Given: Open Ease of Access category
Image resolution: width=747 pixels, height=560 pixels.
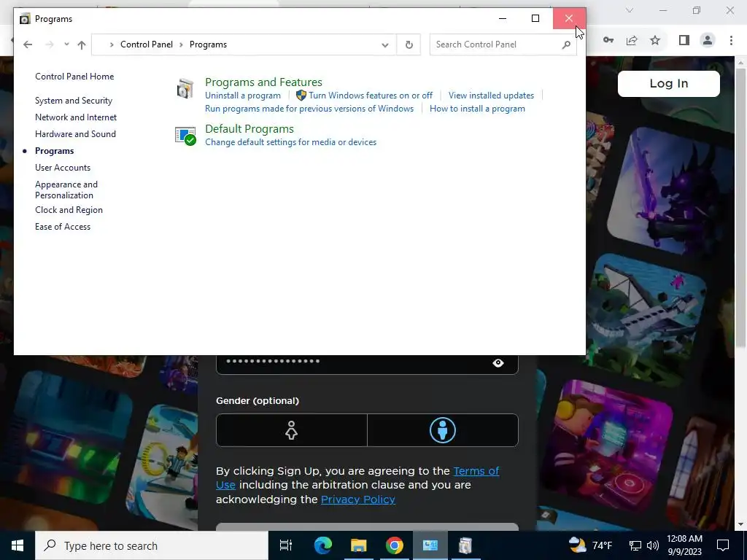Looking at the screenshot, I should 63,227.
